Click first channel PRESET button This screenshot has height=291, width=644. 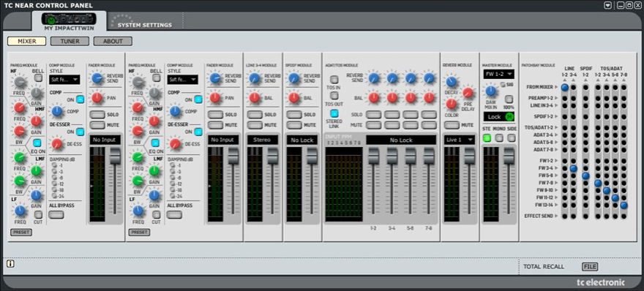pyautogui.click(x=21, y=233)
